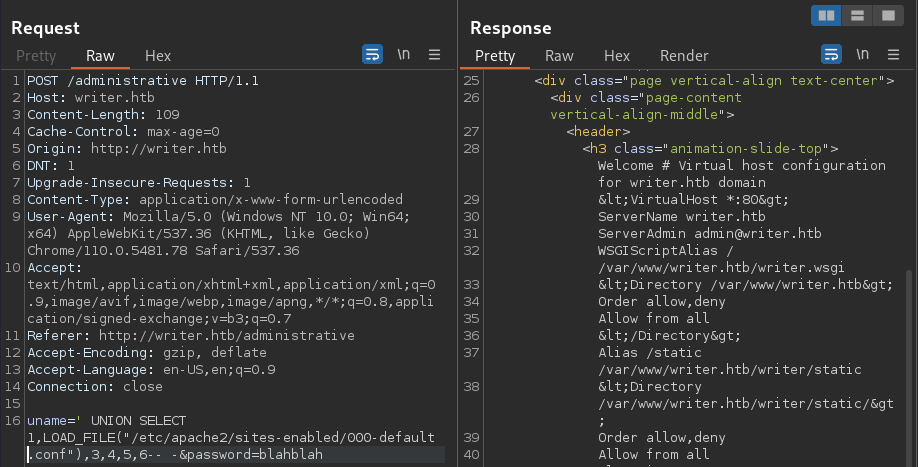Click the Content-Type application/x-www-form-urlencoded header
Screen dimensions: 918x467
click(215, 200)
